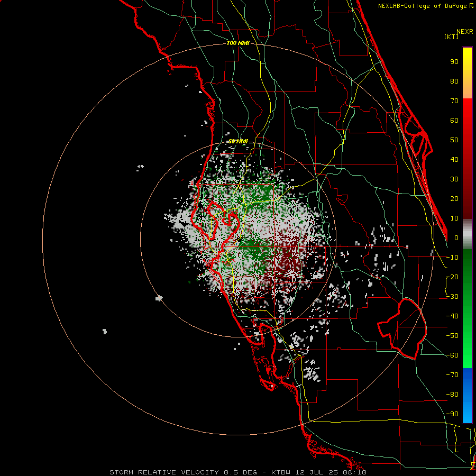Viewport: 476px width, 476px height.
Task: Click the positive 50 scale value
Action: click(454, 140)
